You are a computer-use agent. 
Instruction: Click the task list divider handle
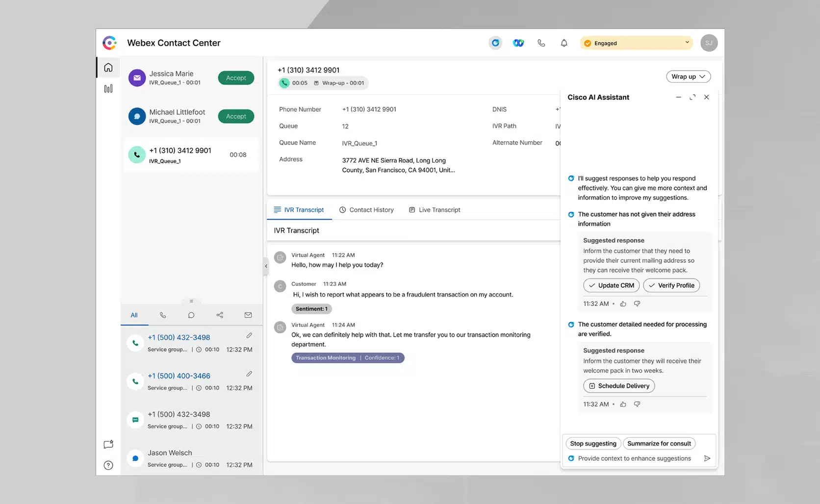pos(191,301)
